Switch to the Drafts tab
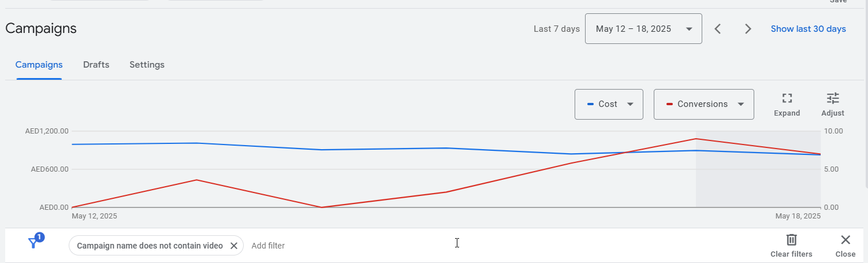This screenshot has height=263, width=868. [96, 65]
